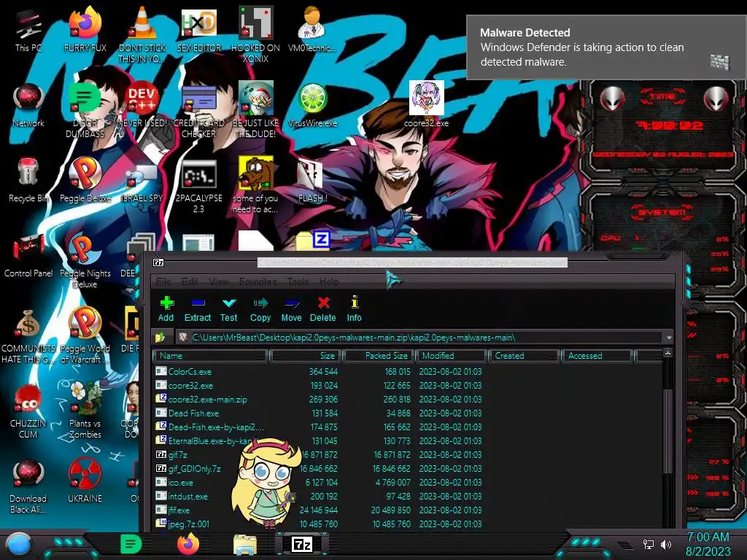This screenshot has width=747, height=560.
Task: Open the Help menu
Action: 329,281
